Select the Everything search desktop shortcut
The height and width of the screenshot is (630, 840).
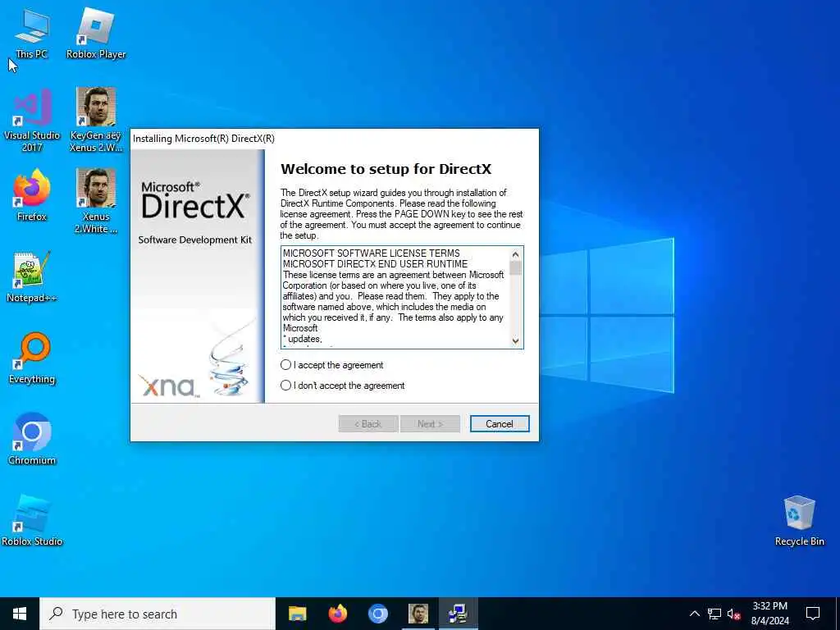click(32, 359)
